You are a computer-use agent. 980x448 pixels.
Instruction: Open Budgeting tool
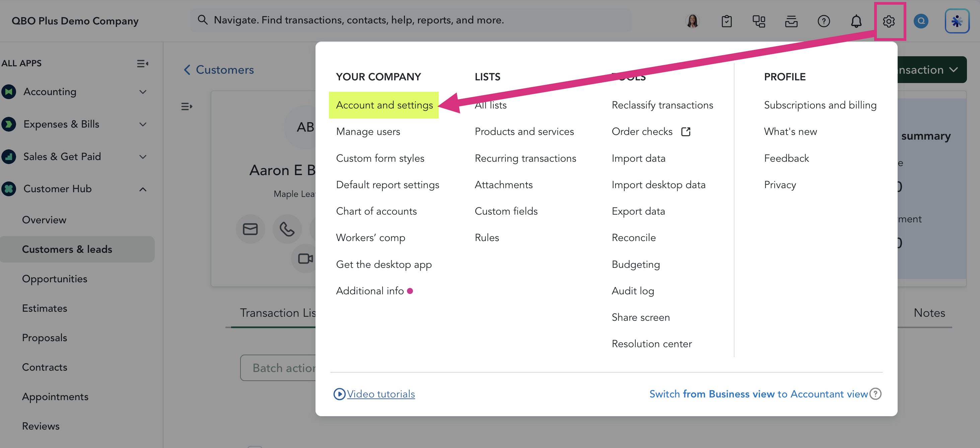[x=636, y=264]
